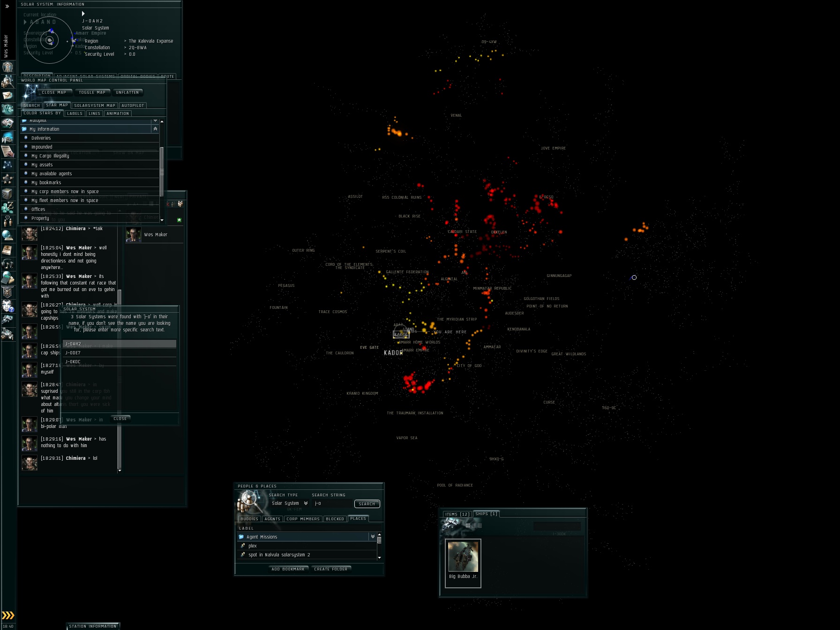Open the Buddies tab in People & Places
This screenshot has height=630, width=840.
[x=249, y=519]
